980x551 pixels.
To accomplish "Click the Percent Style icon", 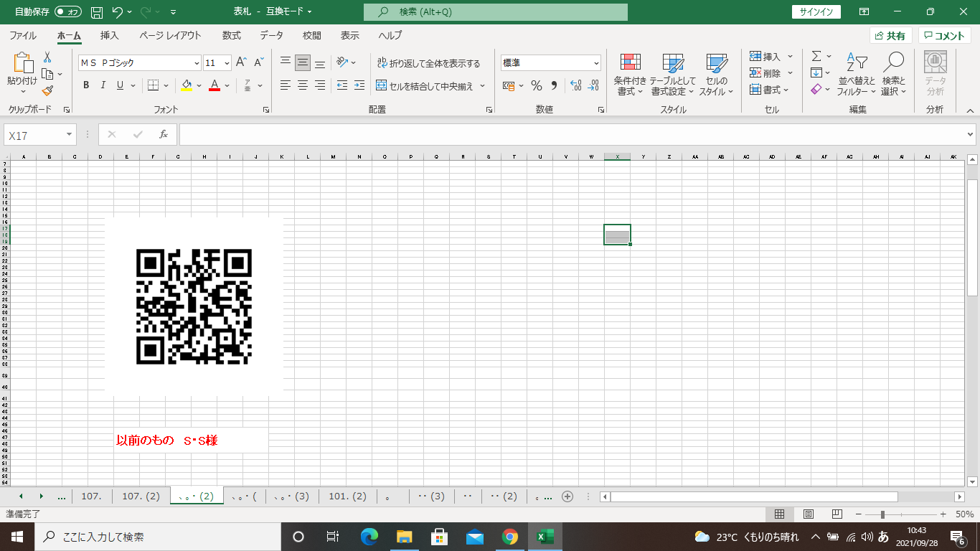I will coord(536,85).
